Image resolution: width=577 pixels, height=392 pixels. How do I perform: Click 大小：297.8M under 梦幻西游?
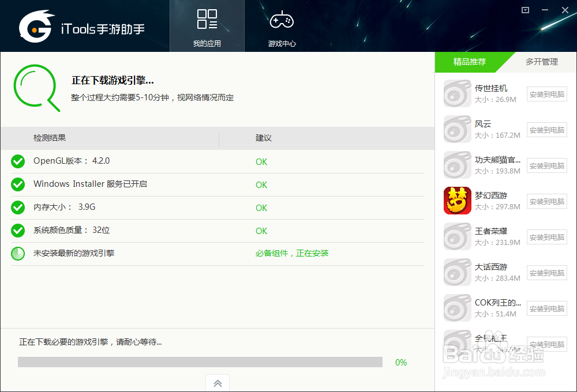[497, 206]
